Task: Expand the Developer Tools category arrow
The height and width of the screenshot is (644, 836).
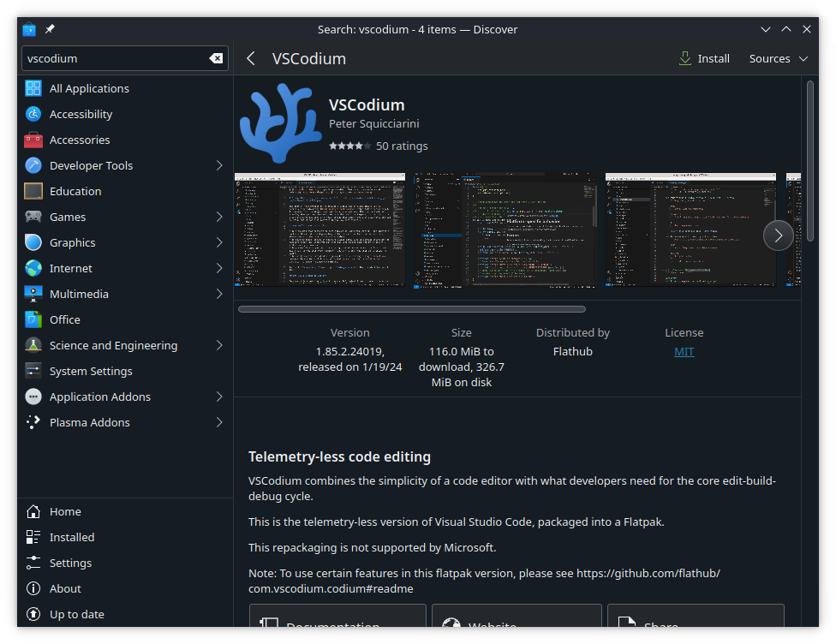Action: (219, 165)
